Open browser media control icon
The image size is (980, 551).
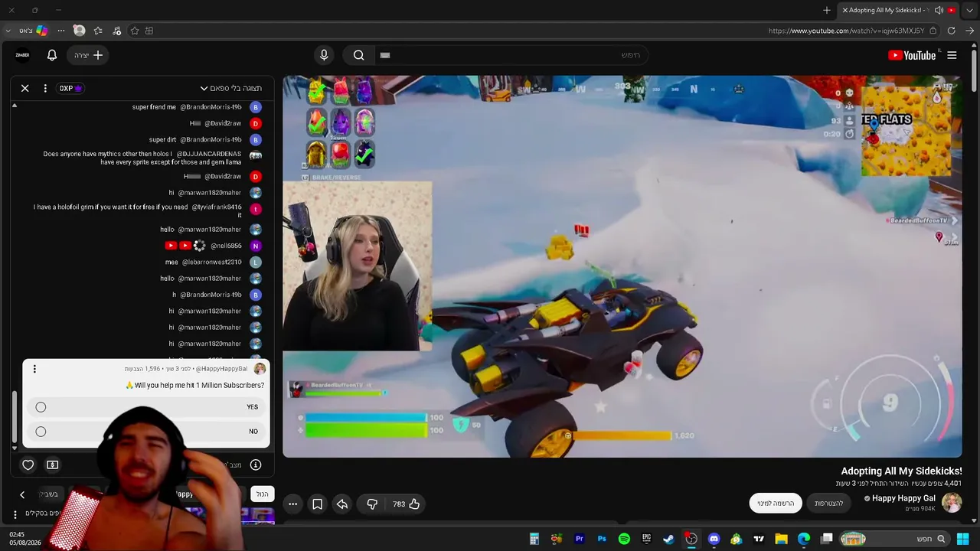click(116, 31)
